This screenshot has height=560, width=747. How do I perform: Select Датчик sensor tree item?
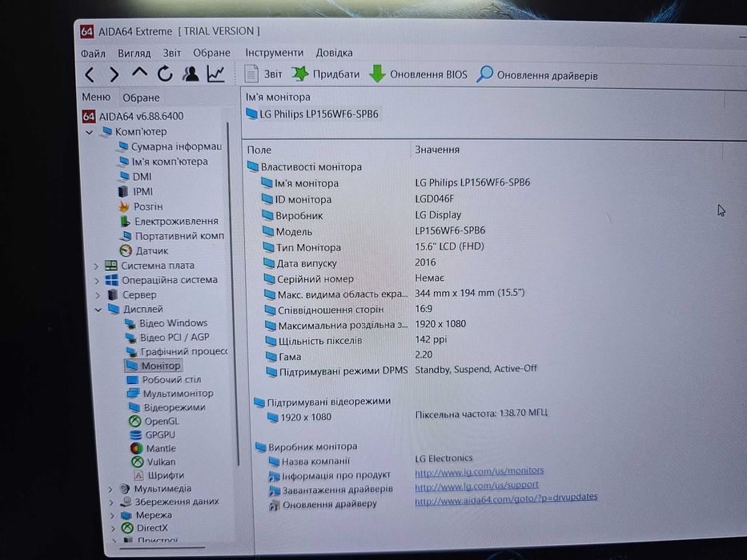click(144, 251)
